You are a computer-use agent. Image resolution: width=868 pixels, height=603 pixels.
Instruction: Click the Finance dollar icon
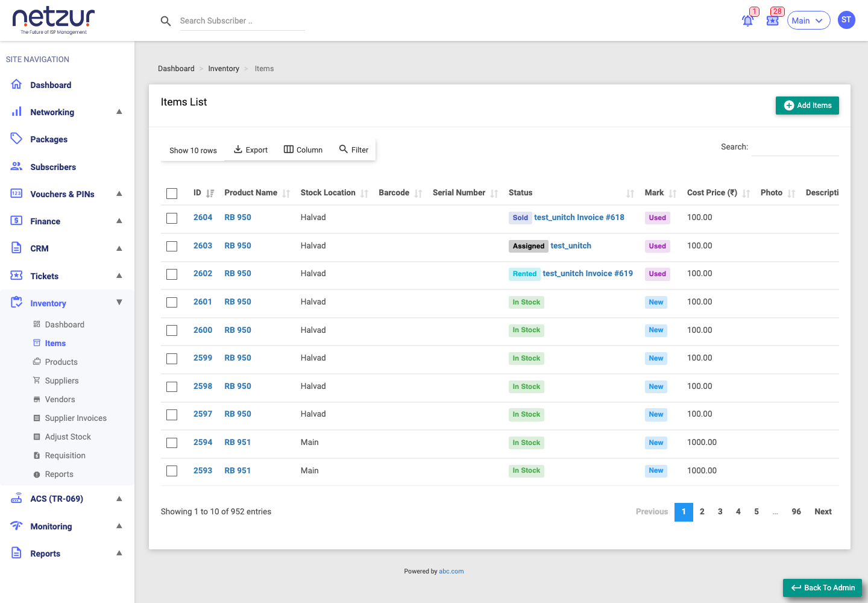coord(17,221)
